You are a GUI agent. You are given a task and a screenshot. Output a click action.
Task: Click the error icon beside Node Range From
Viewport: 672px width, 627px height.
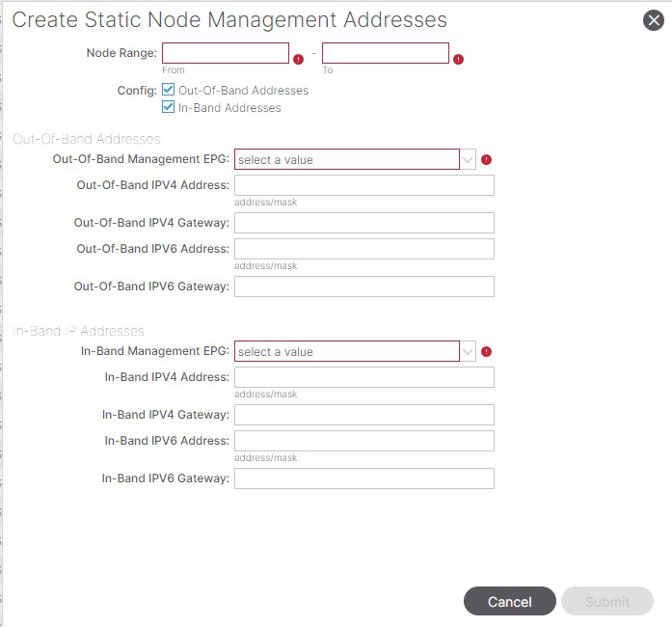[298, 59]
